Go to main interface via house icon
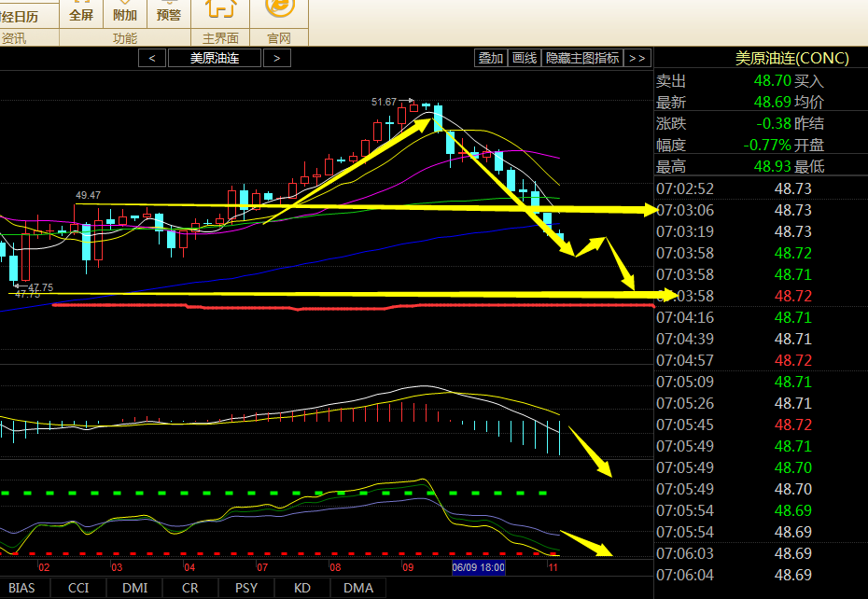Viewport: 868px width, 599px height. click(220, 9)
